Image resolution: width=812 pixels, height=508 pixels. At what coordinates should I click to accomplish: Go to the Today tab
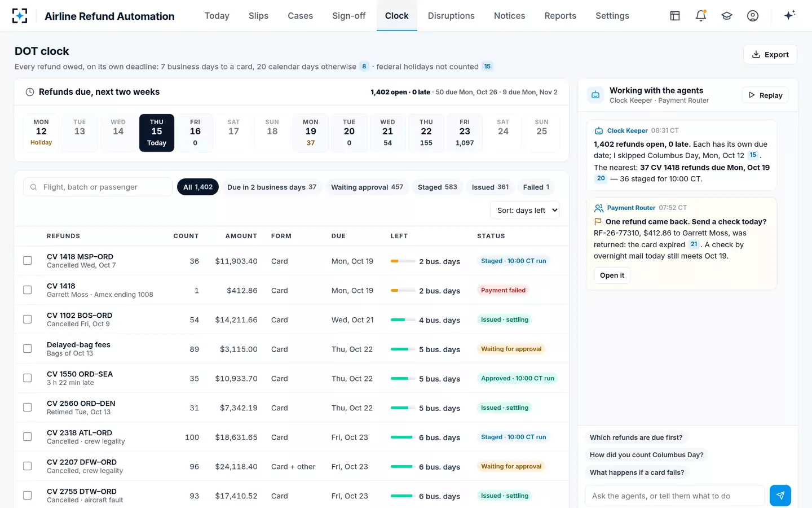tap(217, 16)
